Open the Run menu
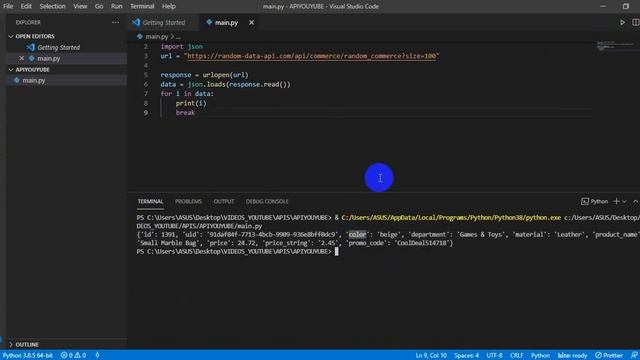Screen dimensions: 640x360 coord(116,6)
